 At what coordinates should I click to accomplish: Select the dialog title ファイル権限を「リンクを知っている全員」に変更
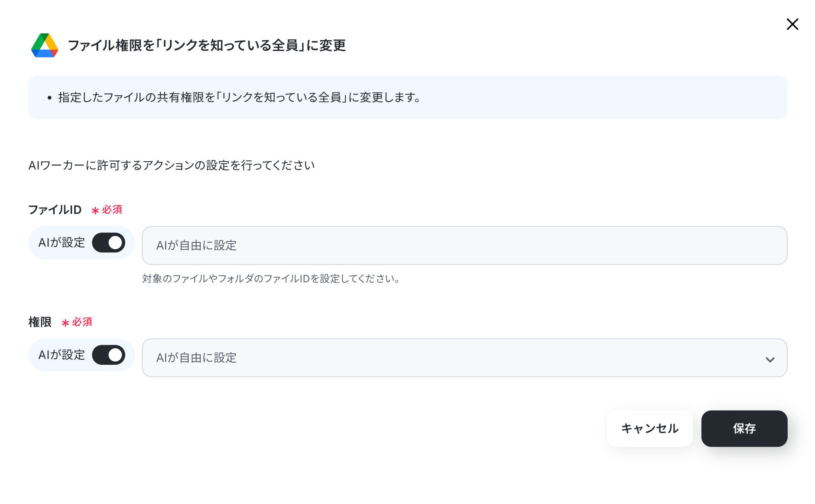pos(206,45)
